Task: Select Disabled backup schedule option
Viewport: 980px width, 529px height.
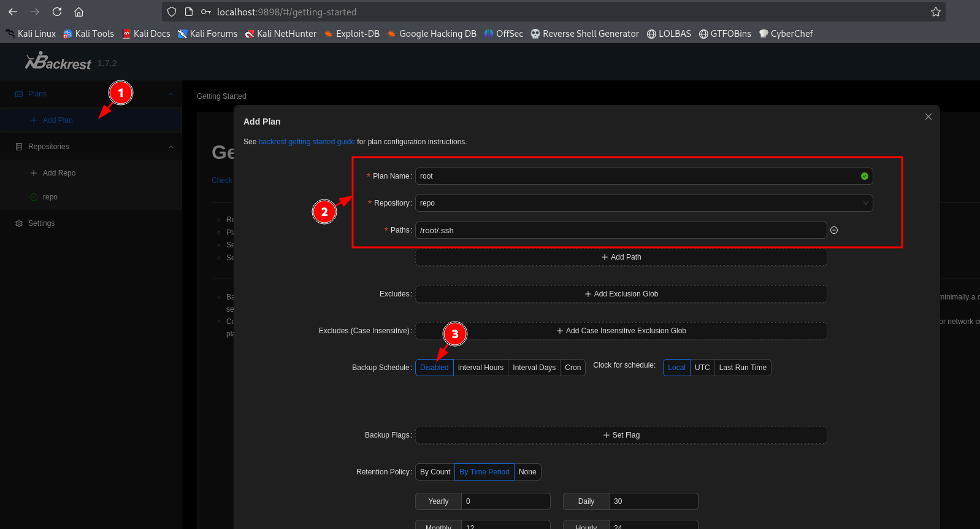Action: [434, 368]
